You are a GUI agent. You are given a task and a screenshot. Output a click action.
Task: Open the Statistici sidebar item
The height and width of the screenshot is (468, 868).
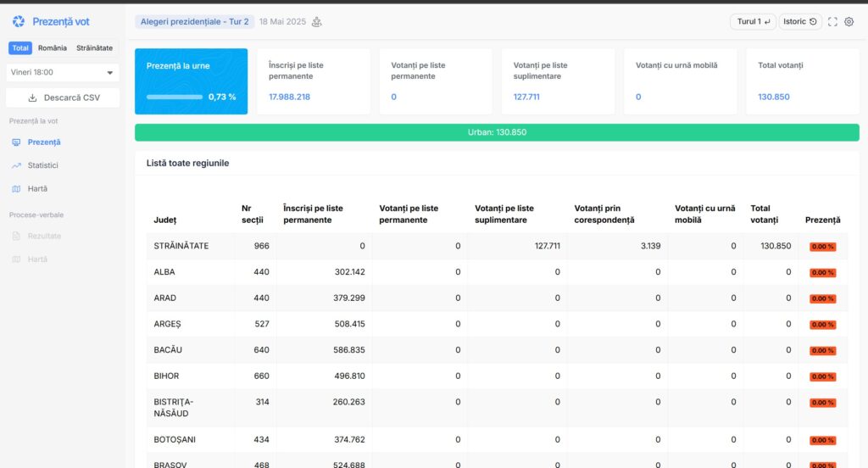click(42, 165)
